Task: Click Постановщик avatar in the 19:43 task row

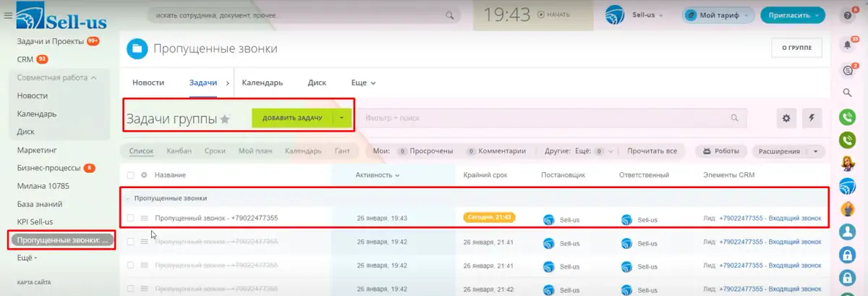Action: coord(548,219)
